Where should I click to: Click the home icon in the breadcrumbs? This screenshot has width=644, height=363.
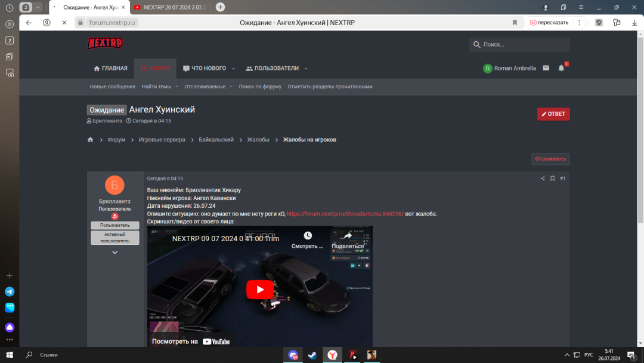(91, 140)
